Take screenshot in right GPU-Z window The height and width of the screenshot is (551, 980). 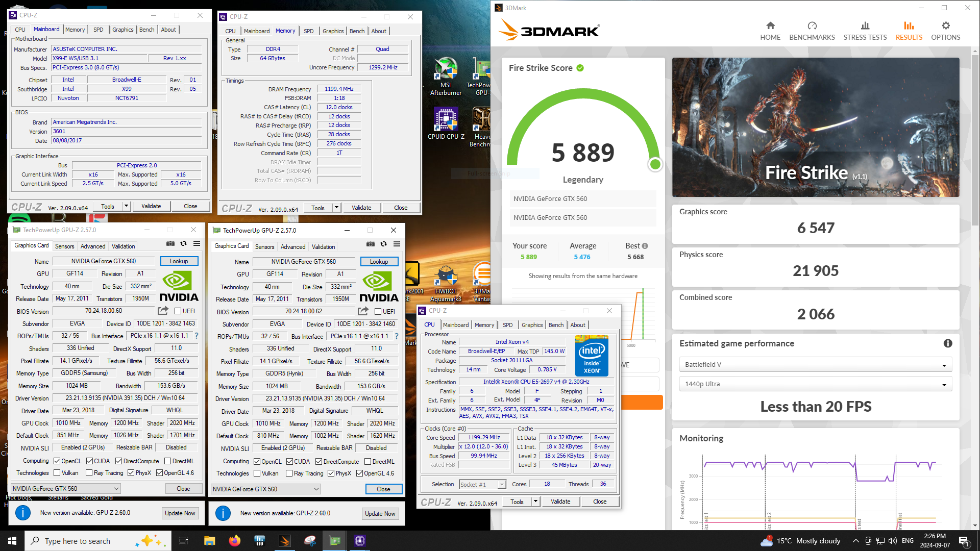pos(371,244)
